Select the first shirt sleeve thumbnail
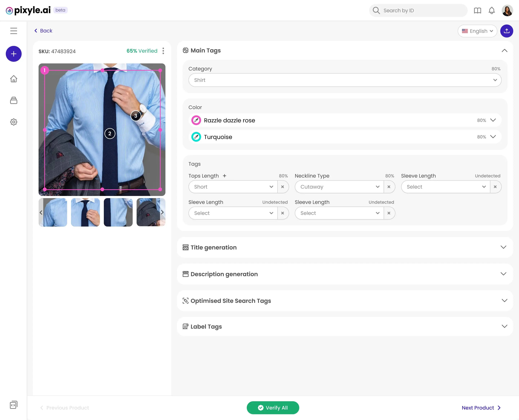This screenshot has height=420, width=519. pos(53,212)
